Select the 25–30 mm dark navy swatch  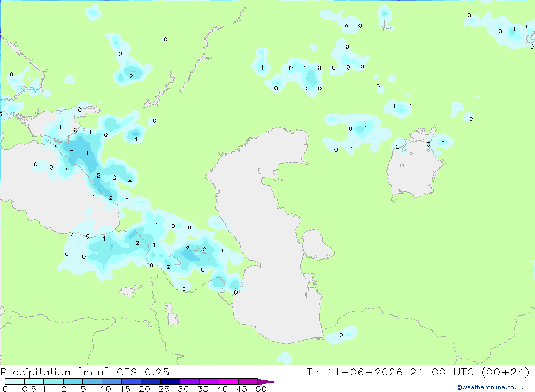[170, 381]
